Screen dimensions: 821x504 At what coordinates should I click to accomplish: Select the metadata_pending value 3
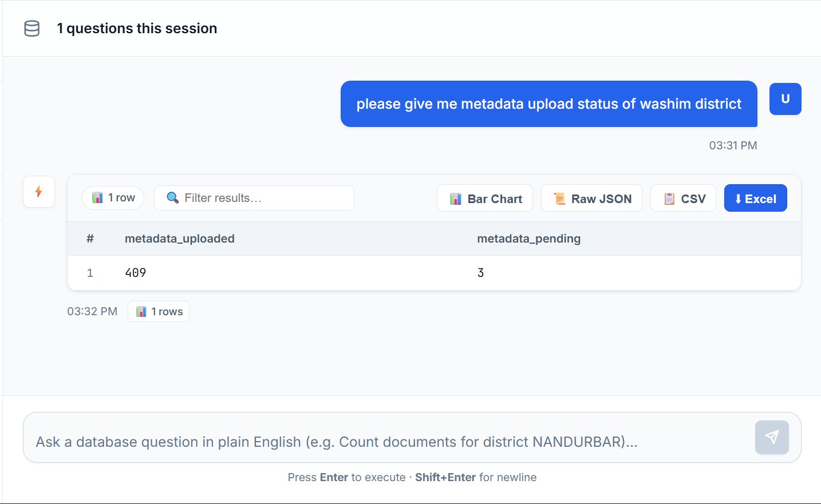coord(481,273)
